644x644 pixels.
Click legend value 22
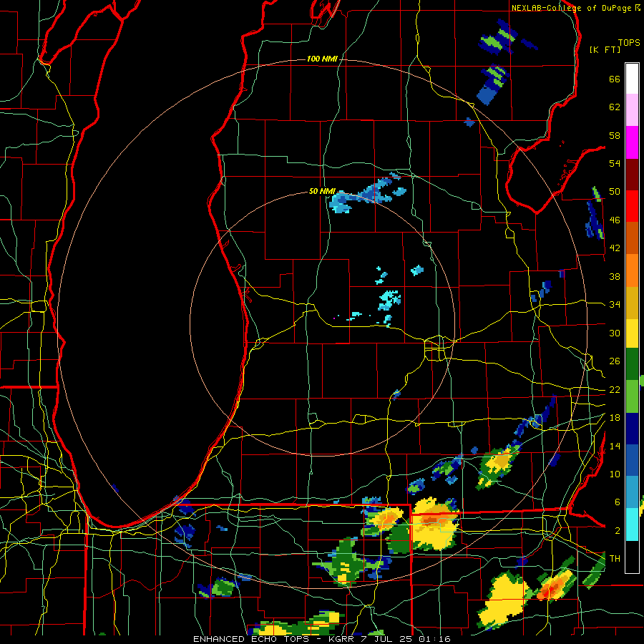pyautogui.click(x=615, y=389)
